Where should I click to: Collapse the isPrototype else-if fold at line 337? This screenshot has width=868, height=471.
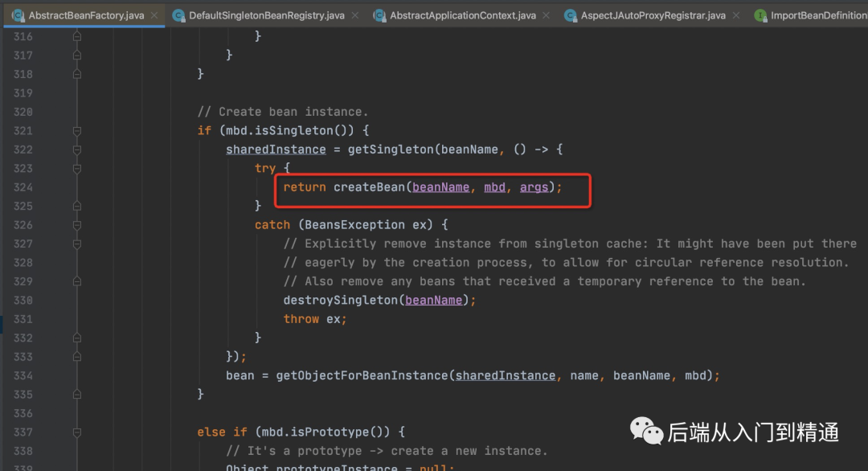point(77,432)
